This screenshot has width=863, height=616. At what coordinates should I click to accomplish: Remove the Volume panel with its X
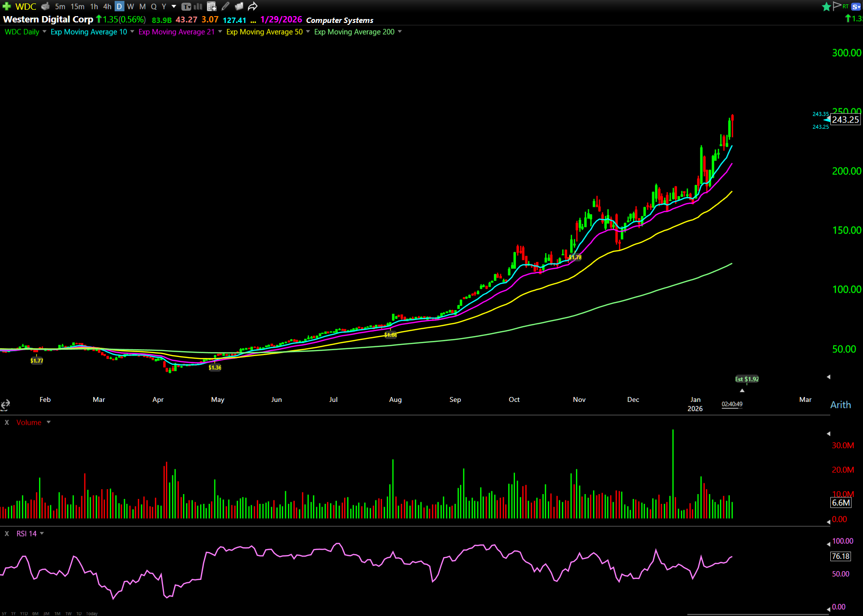pyautogui.click(x=7, y=422)
